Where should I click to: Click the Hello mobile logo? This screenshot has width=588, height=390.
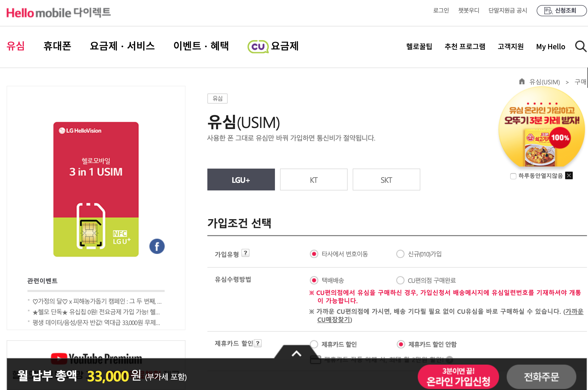click(58, 13)
